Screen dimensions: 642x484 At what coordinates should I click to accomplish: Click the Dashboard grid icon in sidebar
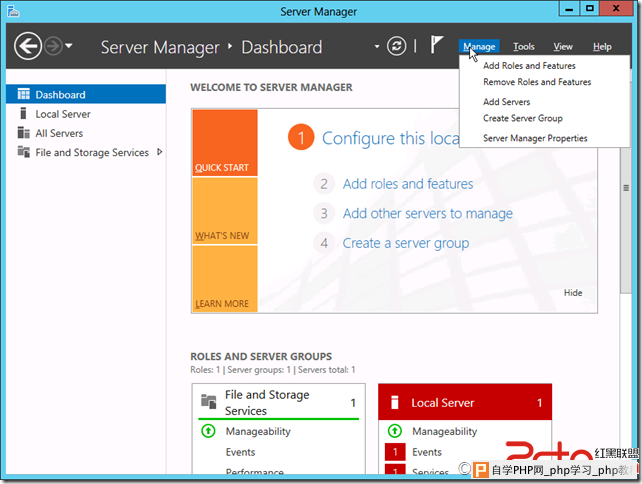click(23, 94)
